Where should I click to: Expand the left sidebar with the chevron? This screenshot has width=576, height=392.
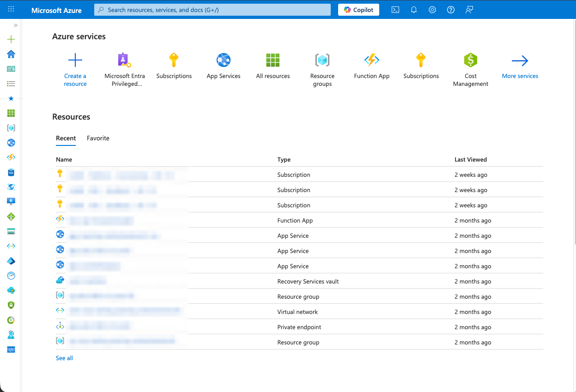tap(16, 25)
